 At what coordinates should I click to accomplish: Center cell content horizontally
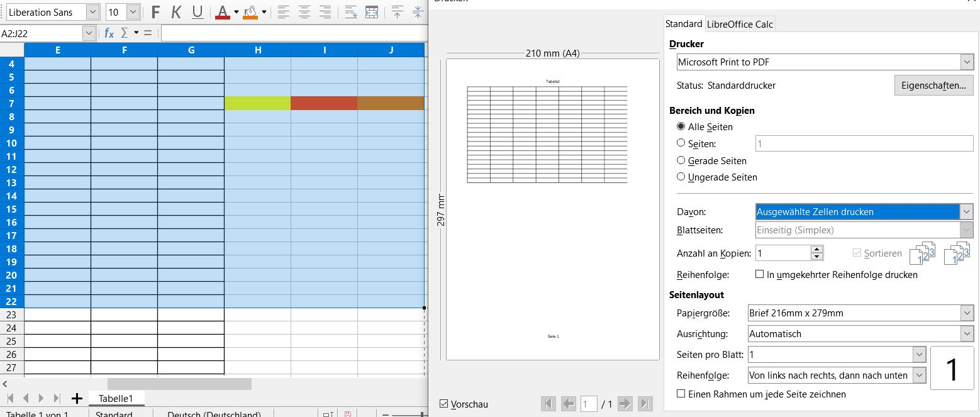tap(304, 12)
